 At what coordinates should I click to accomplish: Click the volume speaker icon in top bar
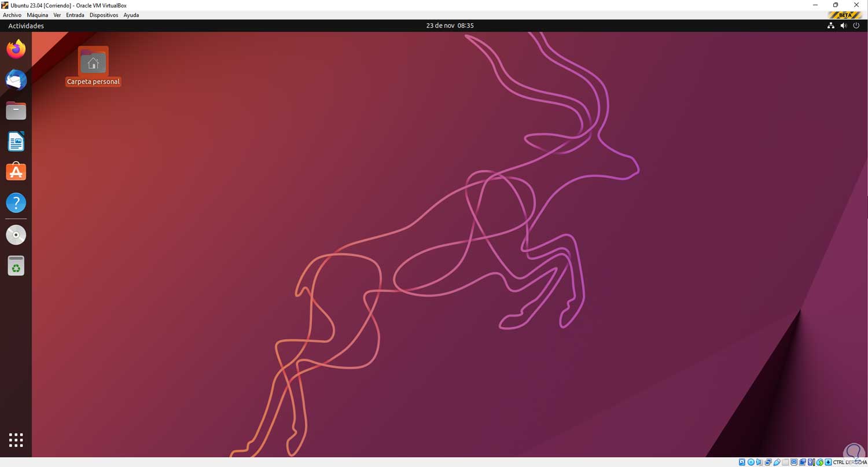(x=844, y=25)
